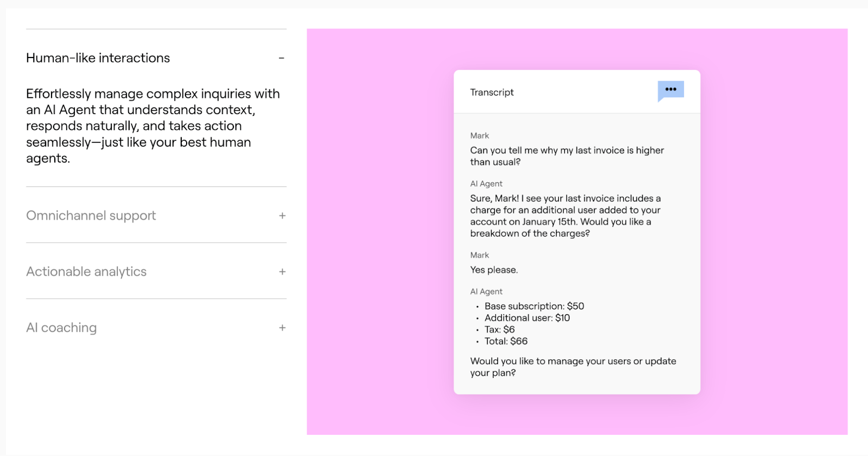Click Mark's question about the higher invoice
Viewport: 868px width, 456px height.
point(567,156)
